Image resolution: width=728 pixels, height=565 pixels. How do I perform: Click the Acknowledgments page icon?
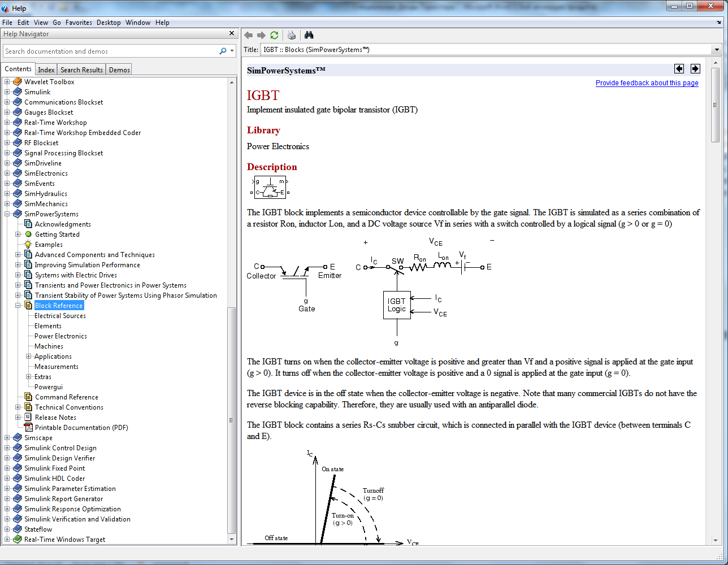pos(28,224)
